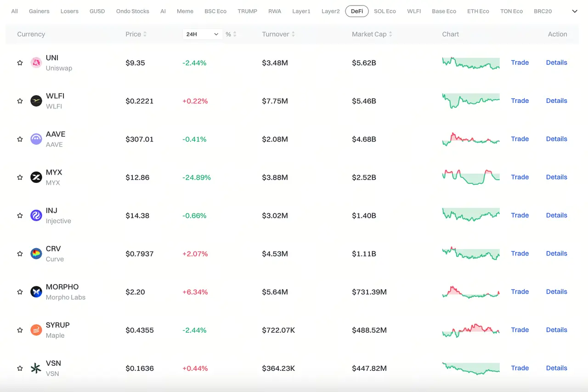Click the Curve CRV logo

tap(36, 253)
